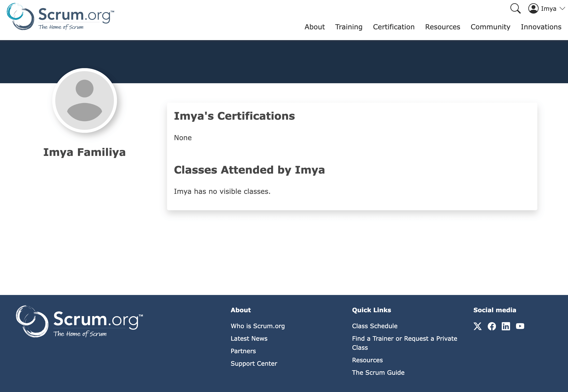Viewport: 568px width, 392px height.
Task: Open the Training navigation menu
Action: pos(349,27)
